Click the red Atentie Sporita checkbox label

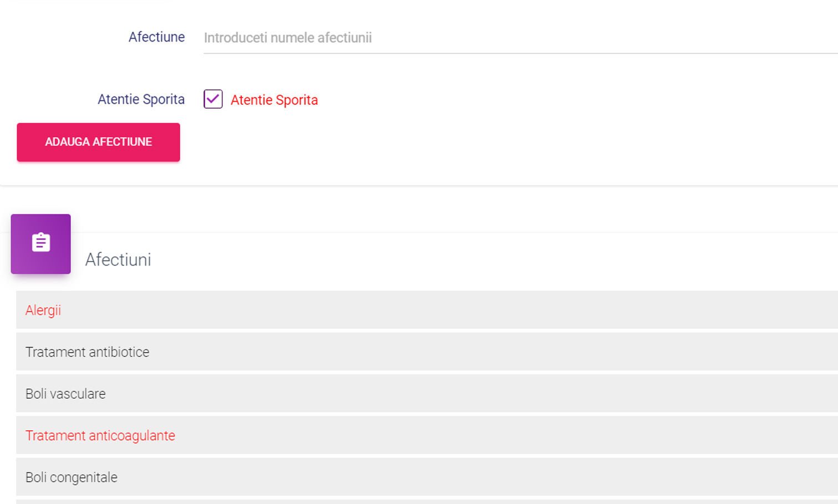pos(274,100)
